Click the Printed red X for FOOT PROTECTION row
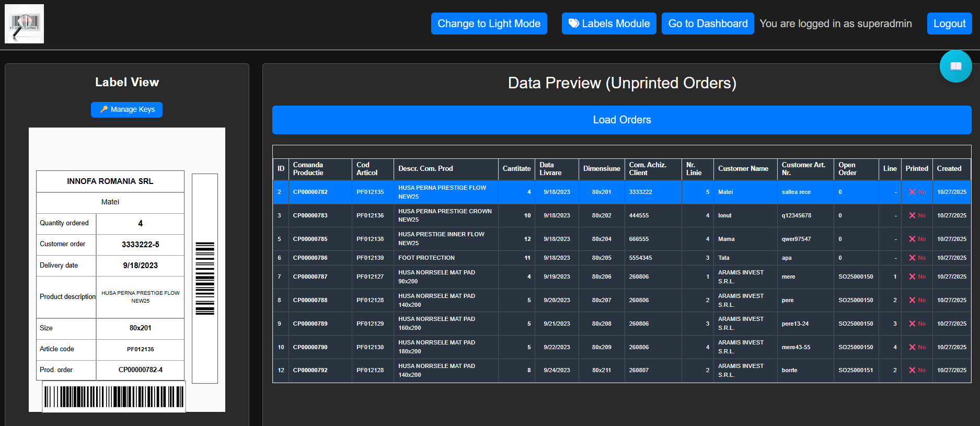The image size is (980, 426). (912, 258)
